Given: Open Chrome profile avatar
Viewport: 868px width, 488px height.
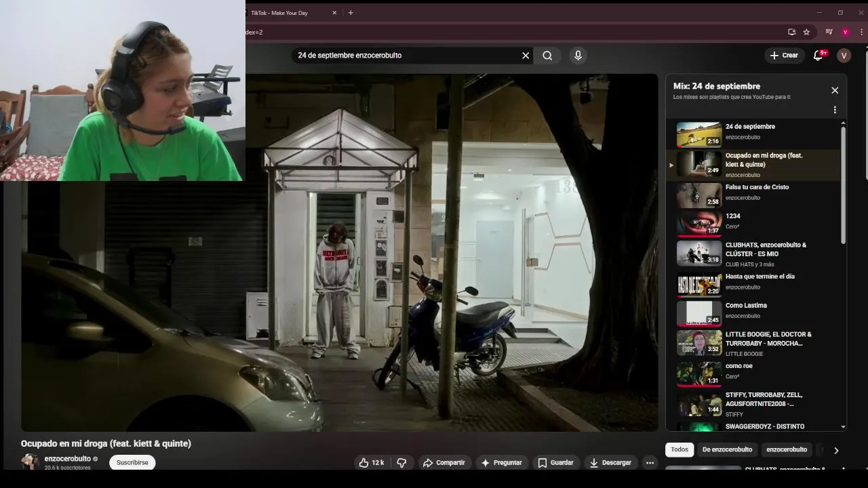Looking at the screenshot, I should point(845,32).
